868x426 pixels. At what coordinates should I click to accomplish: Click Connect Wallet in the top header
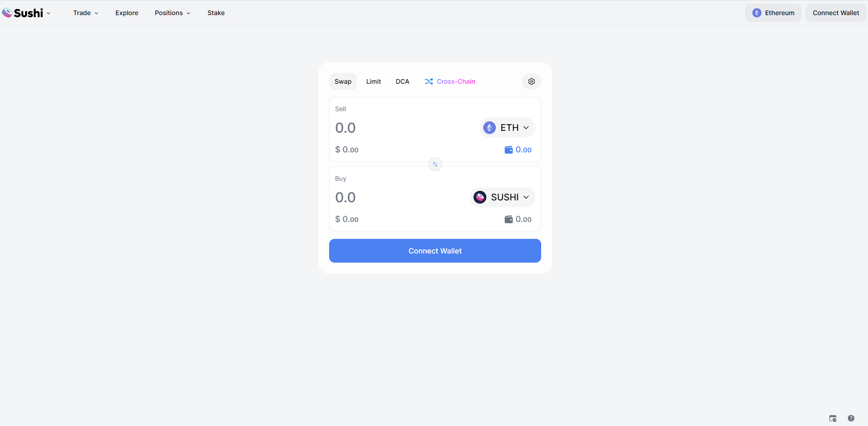[836, 13]
